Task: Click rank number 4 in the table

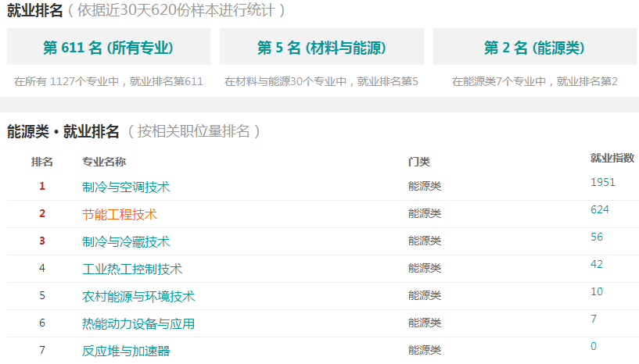Action: pos(42,268)
